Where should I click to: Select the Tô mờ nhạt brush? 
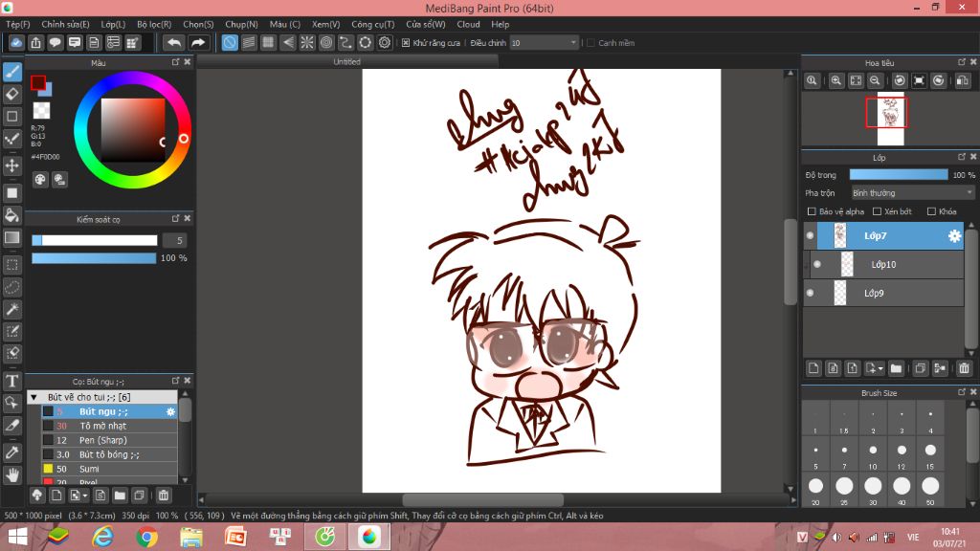tap(109, 426)
